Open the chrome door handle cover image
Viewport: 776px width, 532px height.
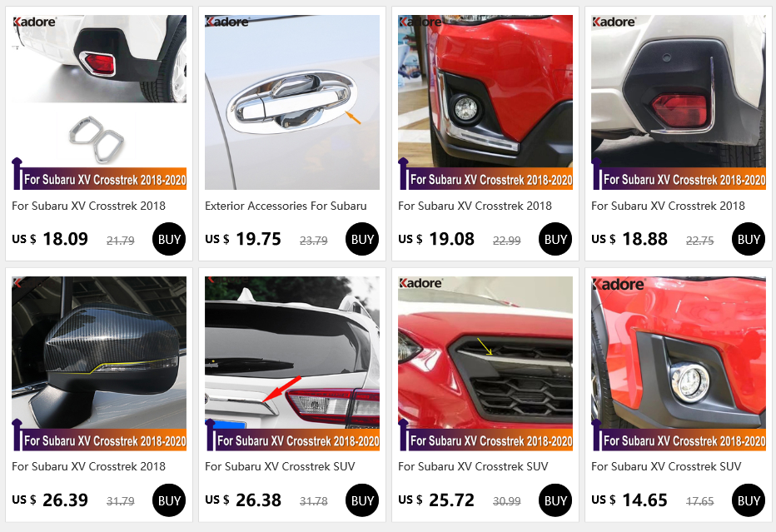(x=292, y=102)
